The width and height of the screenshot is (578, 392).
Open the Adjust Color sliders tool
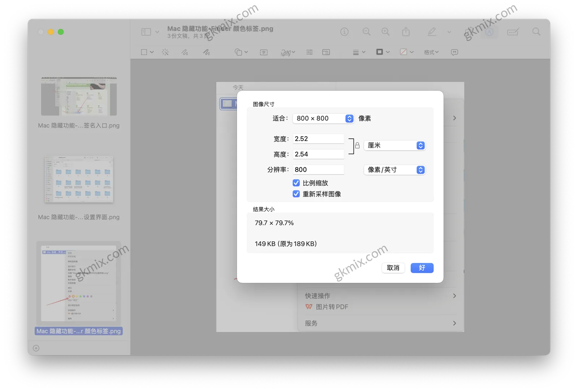click(x=310, y=52)
